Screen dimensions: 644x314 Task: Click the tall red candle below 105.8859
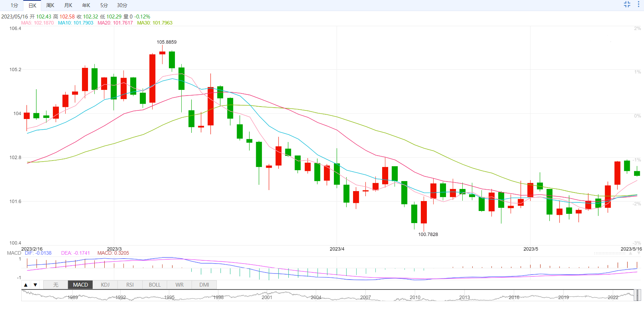[x=153, y=78]
